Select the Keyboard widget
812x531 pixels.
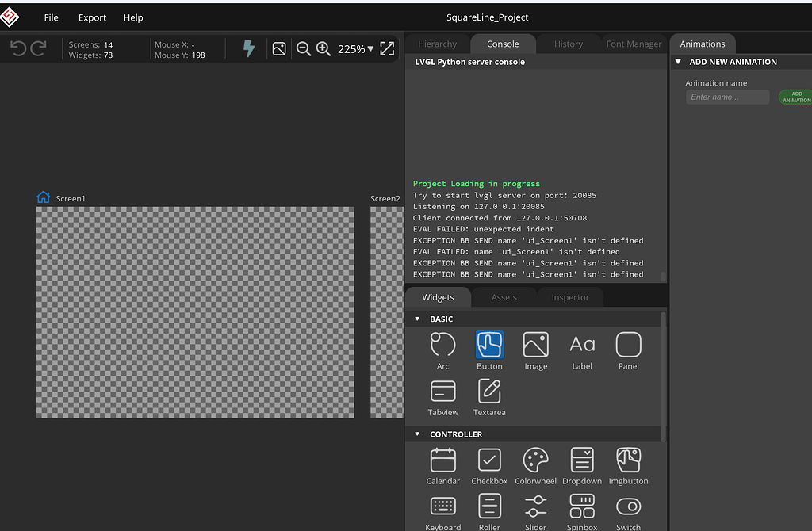[x=442, y=512]
